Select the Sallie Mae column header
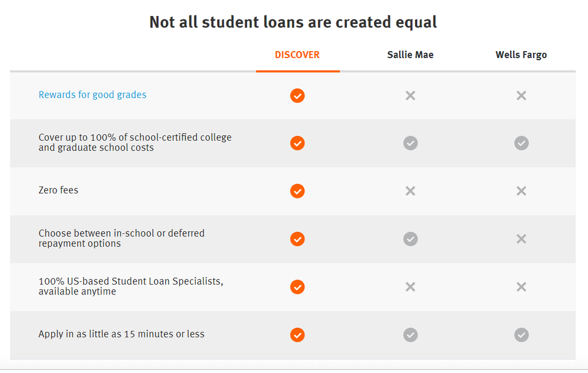 410,55
